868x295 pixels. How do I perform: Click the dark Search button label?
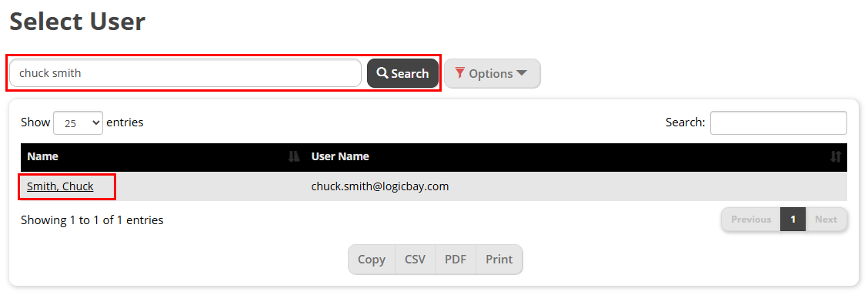coord(410,73)
